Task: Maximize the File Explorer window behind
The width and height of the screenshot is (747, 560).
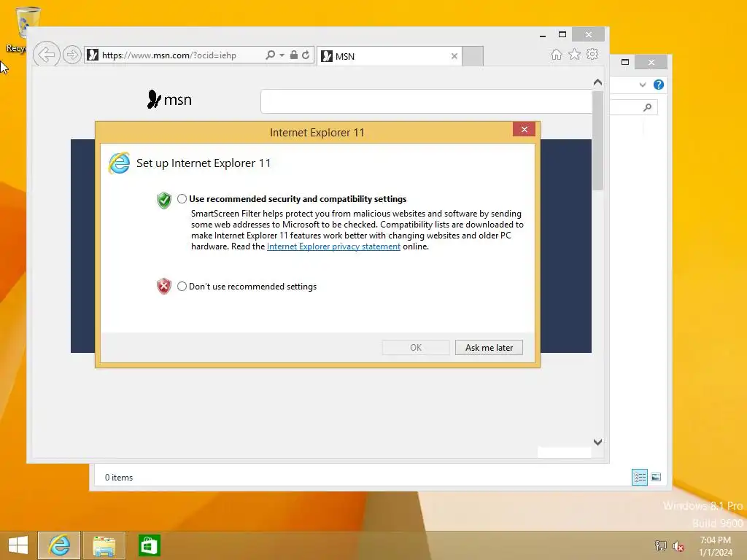Action: coord(625,62)
